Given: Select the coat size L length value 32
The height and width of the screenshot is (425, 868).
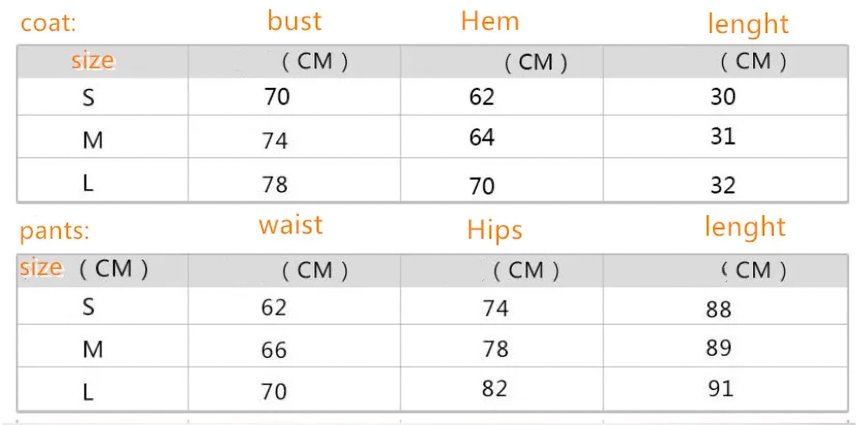Looking at the screenshot, I should click(723, 185).
